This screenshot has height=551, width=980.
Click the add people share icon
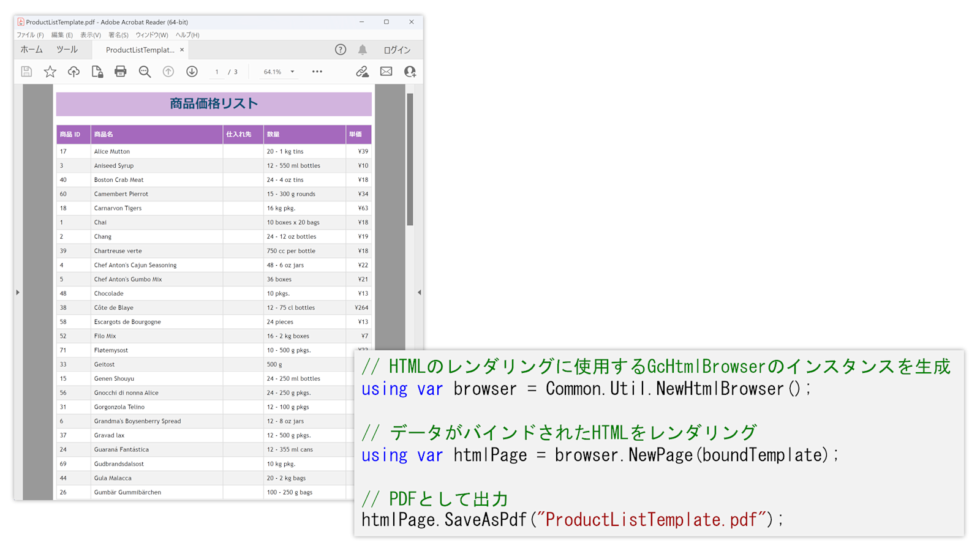(410, 72)
